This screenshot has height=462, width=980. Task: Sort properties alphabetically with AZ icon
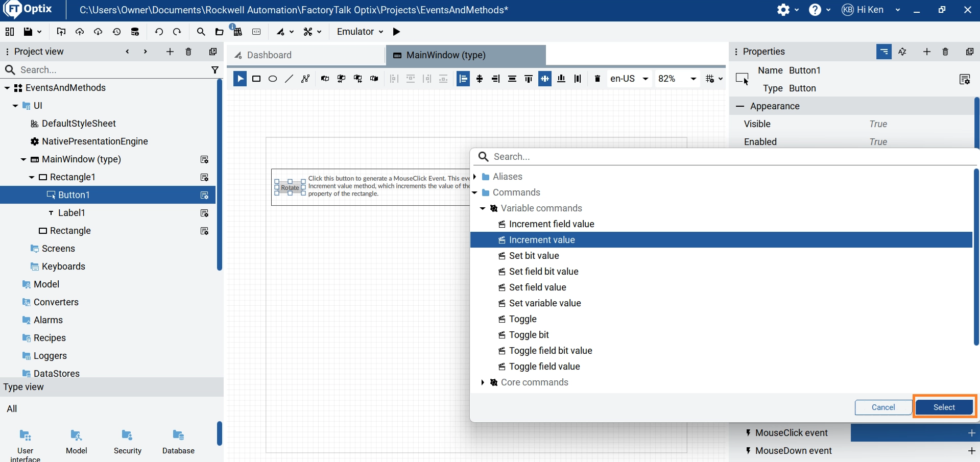click(x=902, y=52)
